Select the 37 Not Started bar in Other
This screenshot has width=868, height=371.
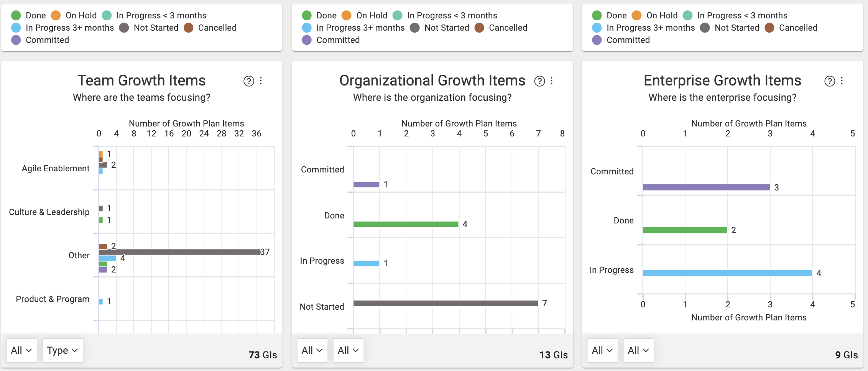[x=179, y=252]
